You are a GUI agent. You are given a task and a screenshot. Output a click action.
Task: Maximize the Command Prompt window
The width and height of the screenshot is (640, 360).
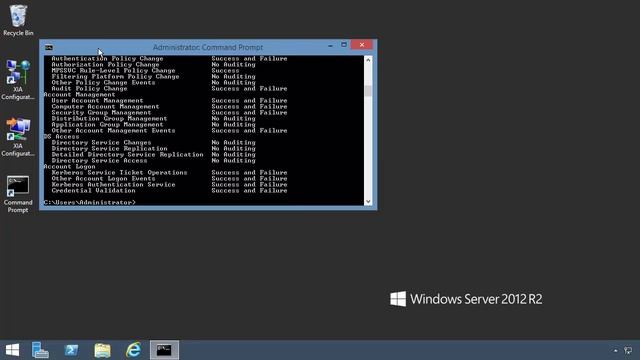point(344,45)
